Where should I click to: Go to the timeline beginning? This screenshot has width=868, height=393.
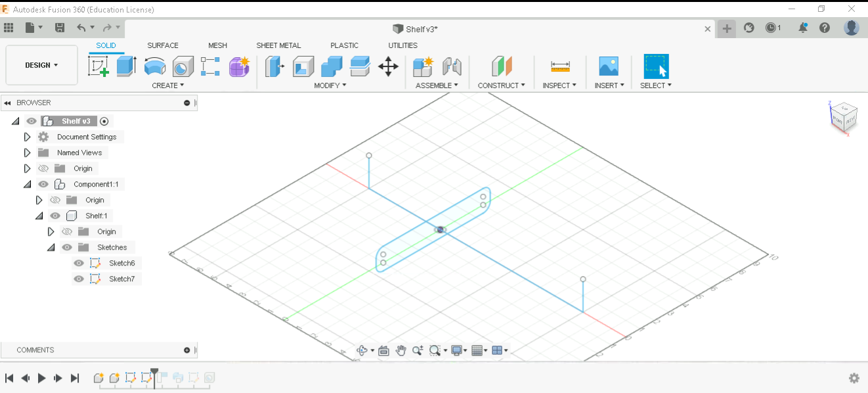(9, 378)
